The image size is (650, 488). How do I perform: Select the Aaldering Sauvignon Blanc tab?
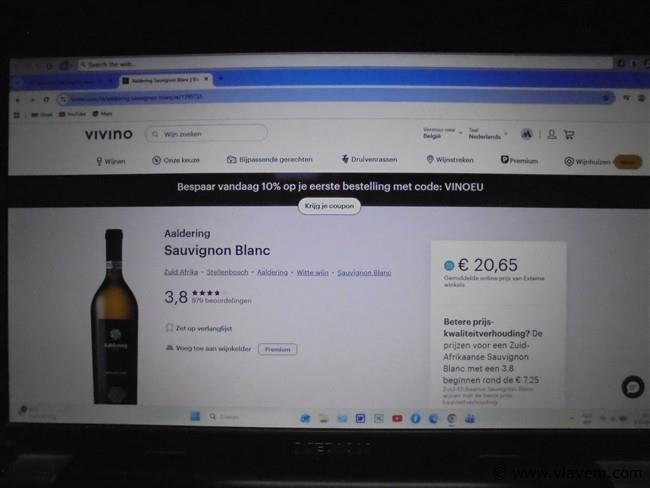click(166, 80)
